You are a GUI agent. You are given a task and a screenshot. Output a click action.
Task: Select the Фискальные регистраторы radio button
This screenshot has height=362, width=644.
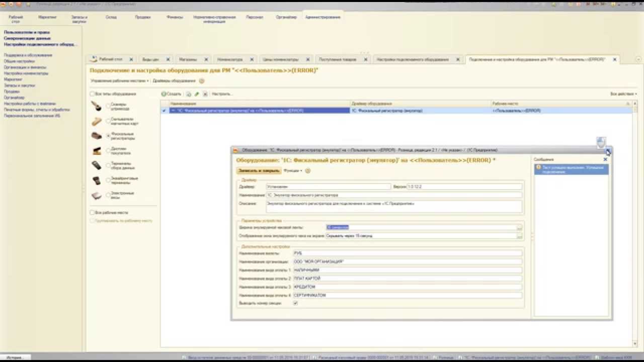click(108, 136)
